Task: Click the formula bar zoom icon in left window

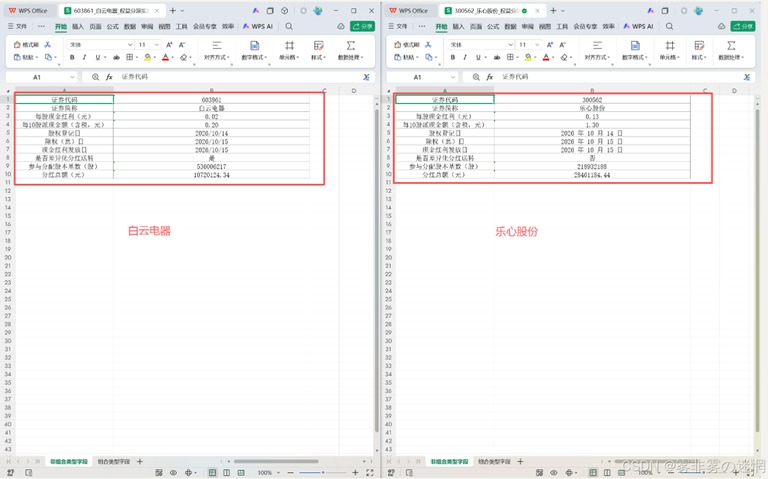Action: click(96, 77)
